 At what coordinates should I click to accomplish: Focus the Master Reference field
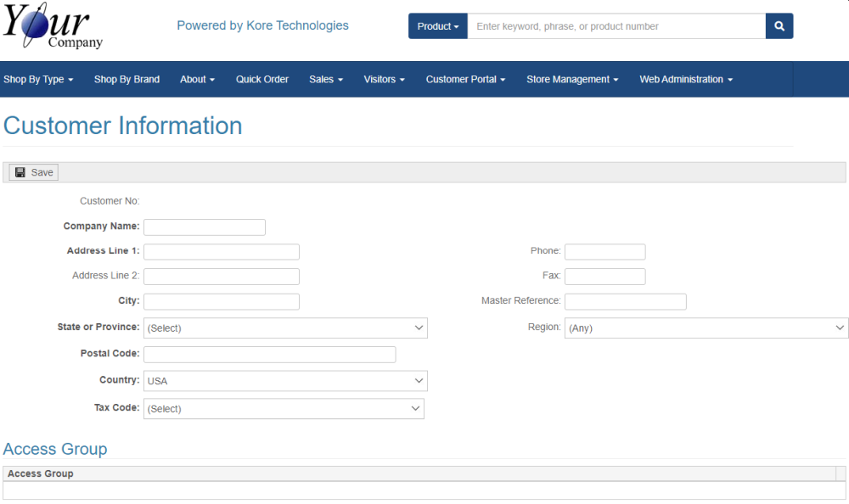pos(626,301)
